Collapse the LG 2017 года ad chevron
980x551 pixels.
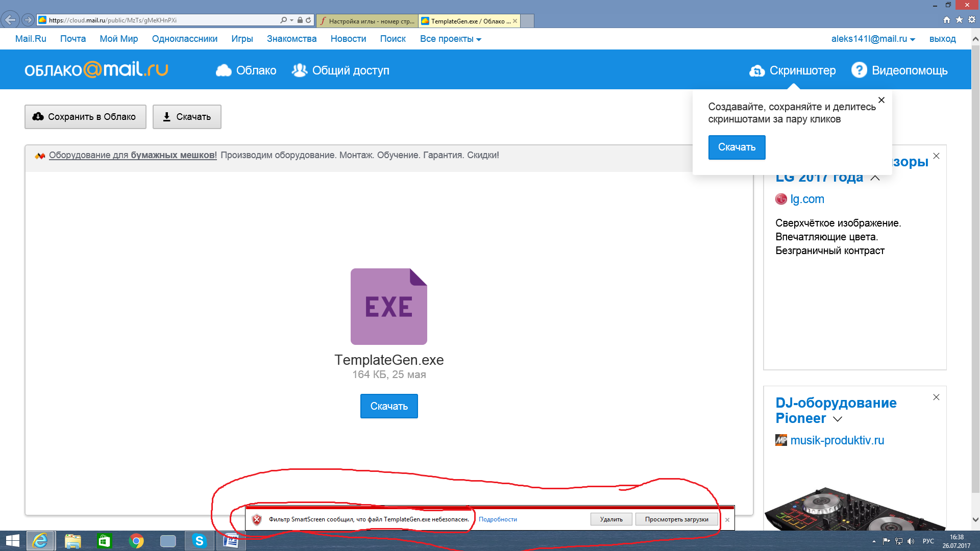pyautogui.click(x=875, y=178)
